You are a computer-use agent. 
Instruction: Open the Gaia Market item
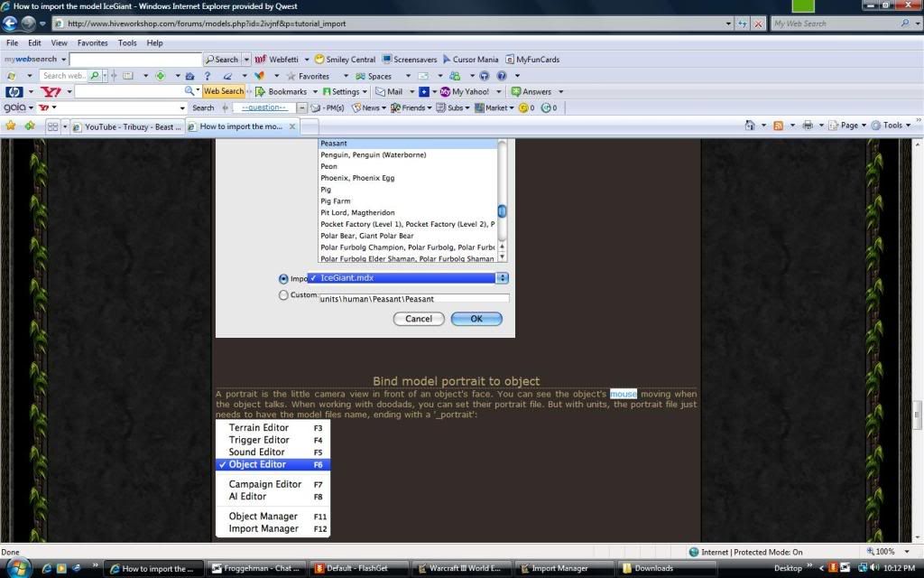[494, 108]
